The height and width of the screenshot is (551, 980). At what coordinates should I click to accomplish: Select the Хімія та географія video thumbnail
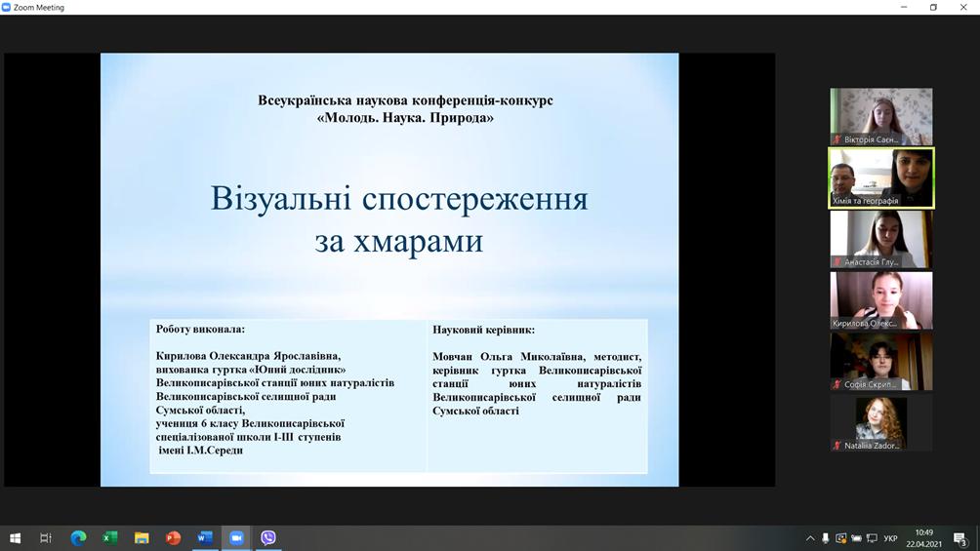881,178
